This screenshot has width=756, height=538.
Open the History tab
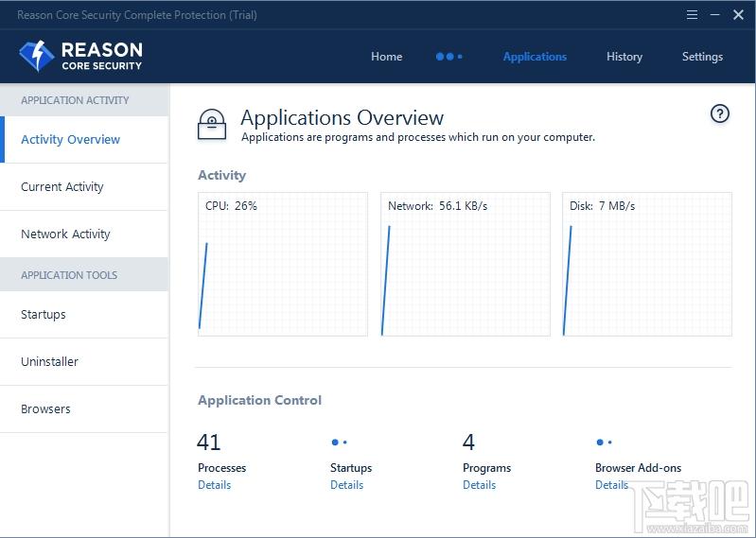[x=624, y=57]
